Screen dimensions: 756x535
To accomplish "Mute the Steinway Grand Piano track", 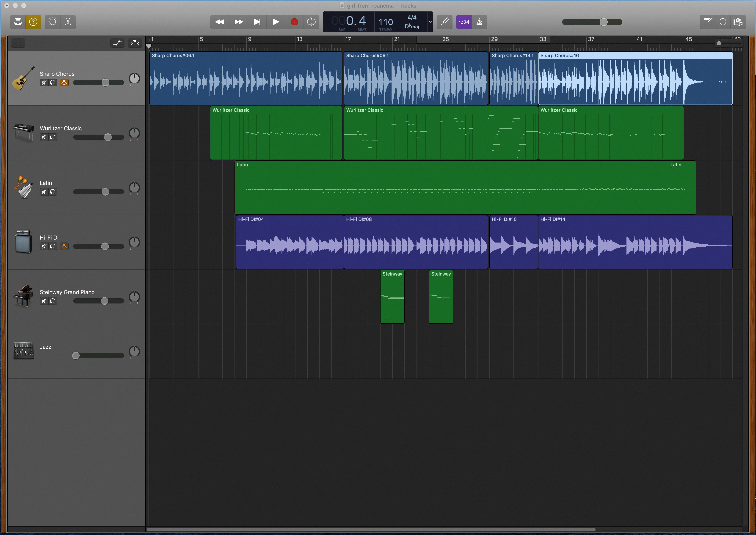I will pos(44,301).
